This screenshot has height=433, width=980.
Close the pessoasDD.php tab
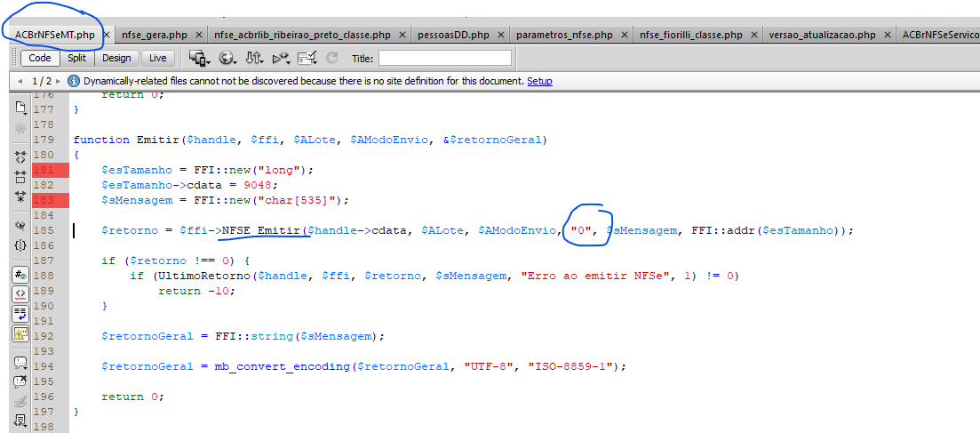pos(500,35)
